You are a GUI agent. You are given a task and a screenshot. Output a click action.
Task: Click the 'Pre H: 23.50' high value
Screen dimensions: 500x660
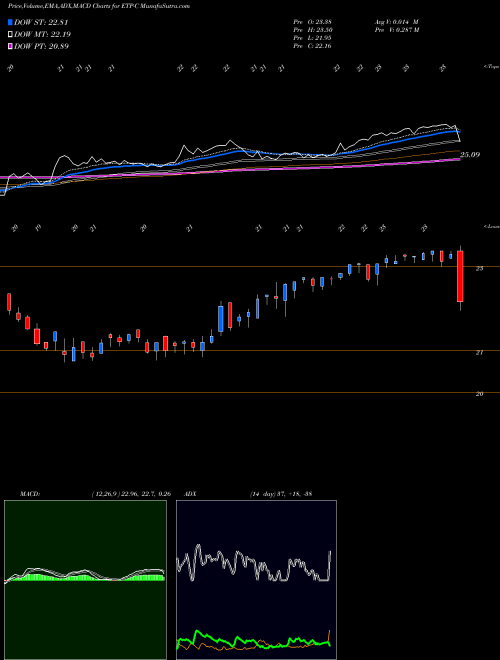tap(313, 30)
